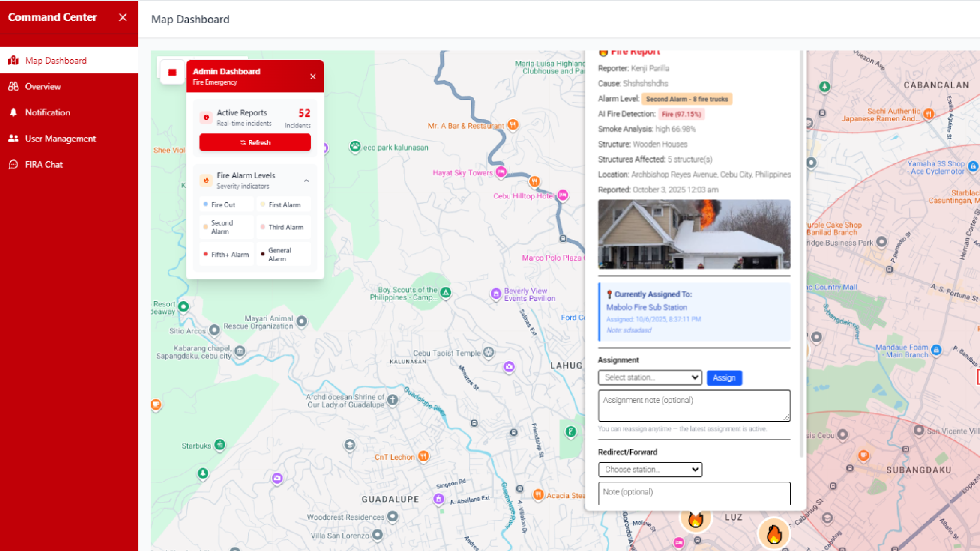Select the General Alarm severity indicator

[x=283, y=254]
